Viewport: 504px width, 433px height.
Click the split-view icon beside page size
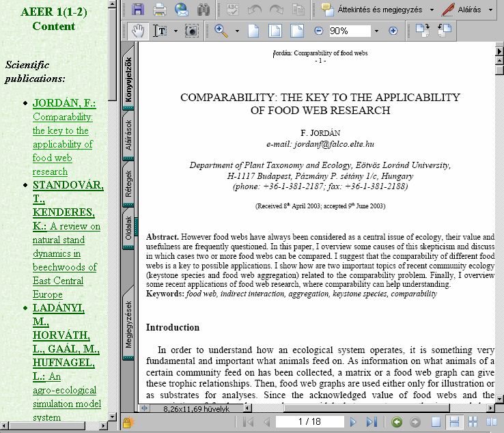tap(144, 408)
